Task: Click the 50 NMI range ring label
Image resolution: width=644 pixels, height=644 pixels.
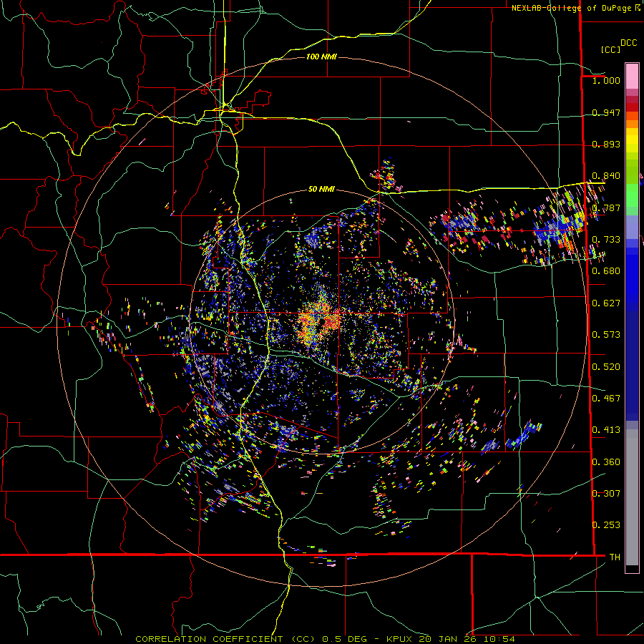Action: click(321, 189)
